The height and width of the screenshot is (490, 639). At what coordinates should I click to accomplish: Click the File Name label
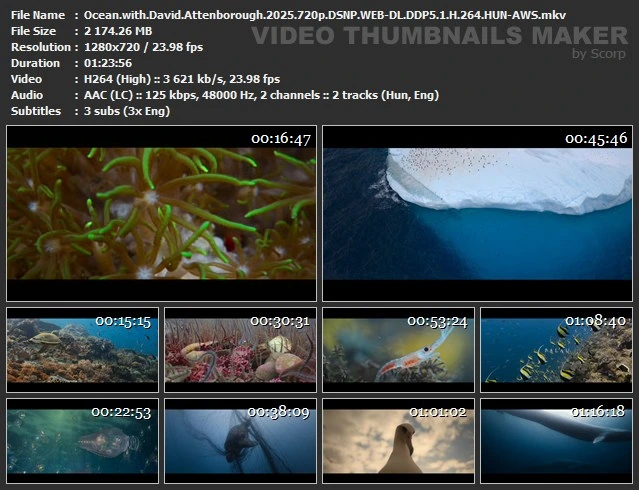click(38, 15)
